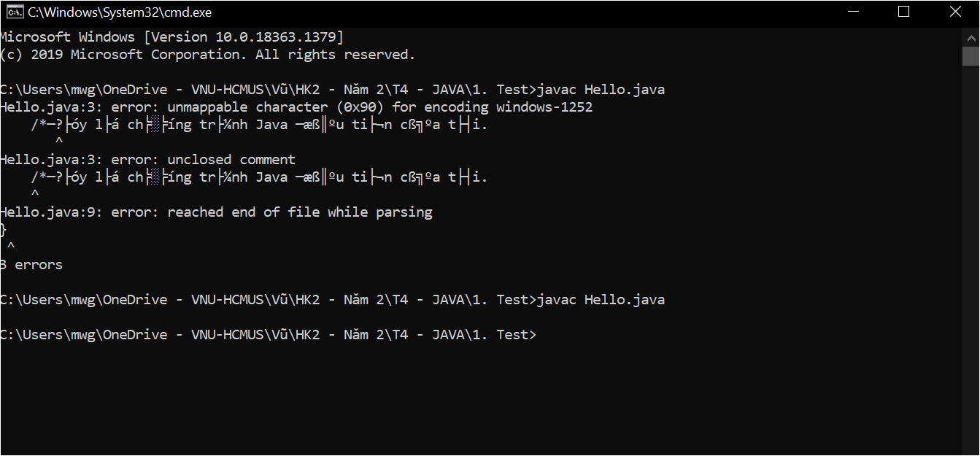Click the 3 errors summary line
The height and width of the screenshot is (456, 980).
pyautogui.click(x=31, y=265)
